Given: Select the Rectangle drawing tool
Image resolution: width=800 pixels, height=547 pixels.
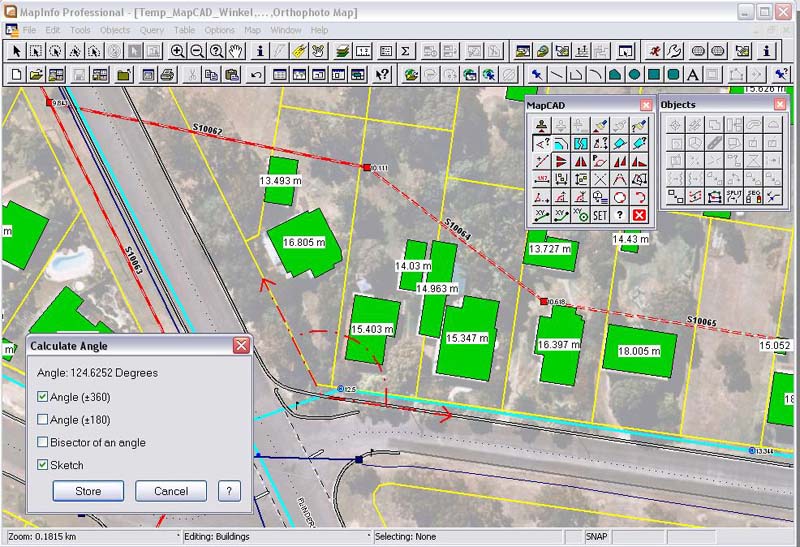Looking at the screenshot, I should point(654,75).
